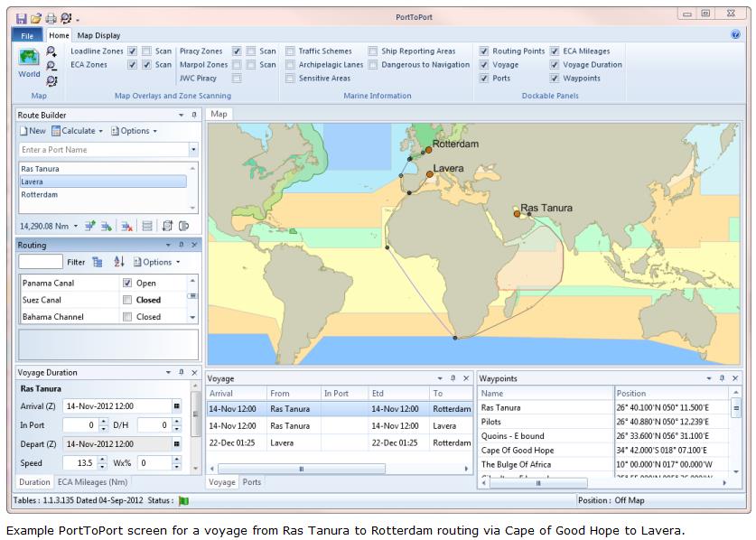
Task: Switch to the Map Display ribbon tab
Action: pyautogui.click(x=98, y=35)
